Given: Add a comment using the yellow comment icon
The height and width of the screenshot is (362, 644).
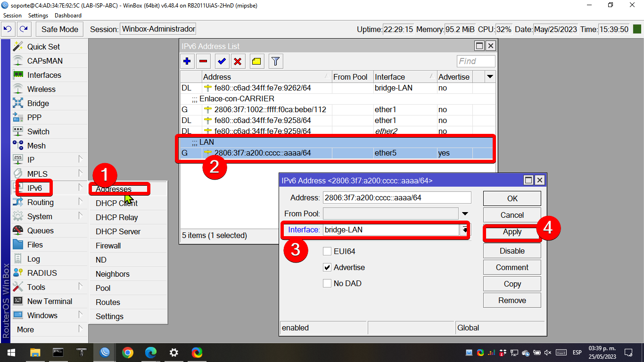Looking at the screenshot, I should click(257, 61).
